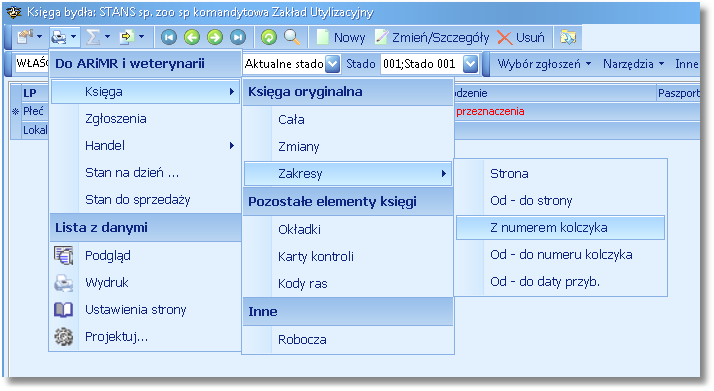Select Ustawienia strony menu entry

click(x=145, y=310)
